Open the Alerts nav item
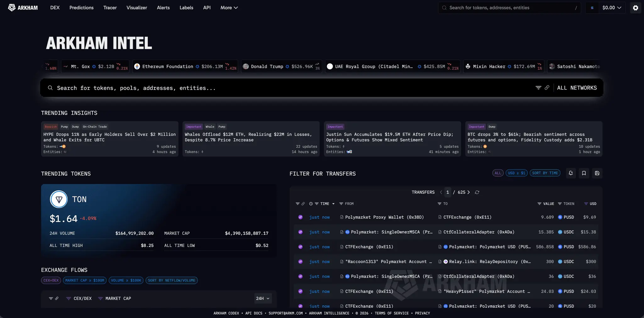Viewport: 644px width, 318px height. 163,8
